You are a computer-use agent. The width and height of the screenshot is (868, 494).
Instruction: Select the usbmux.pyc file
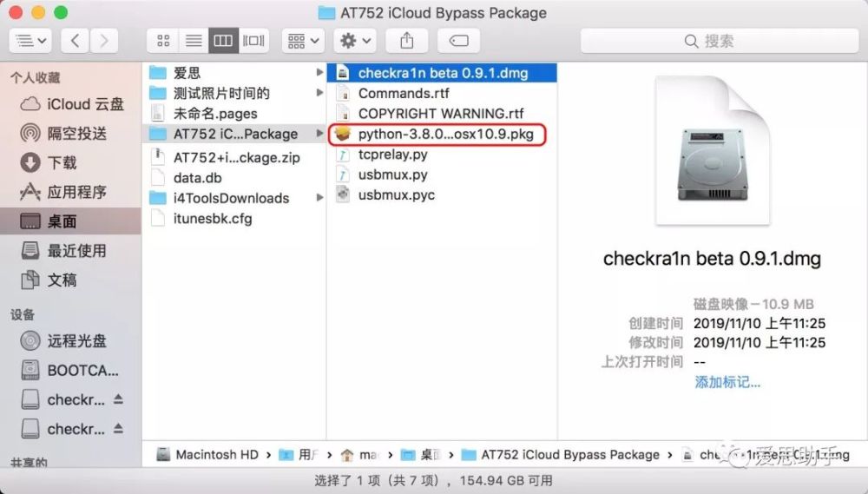point(442,195)
